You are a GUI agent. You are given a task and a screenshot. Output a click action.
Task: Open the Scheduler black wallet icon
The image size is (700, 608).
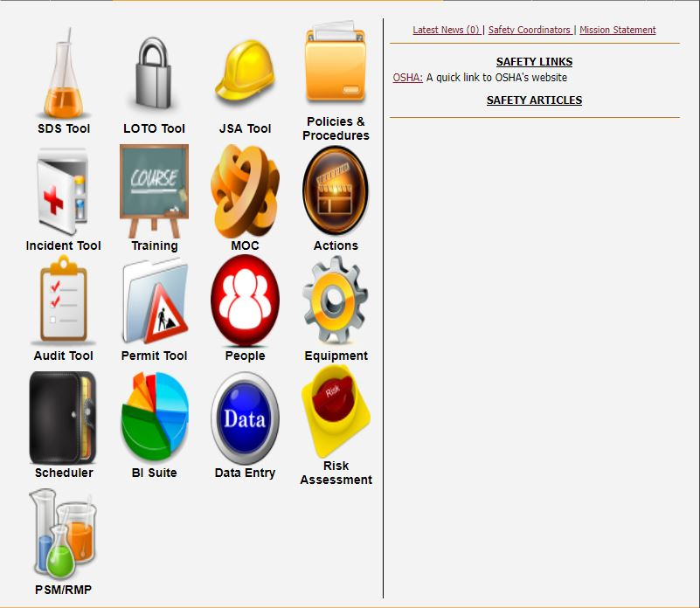tap(63, 418)
